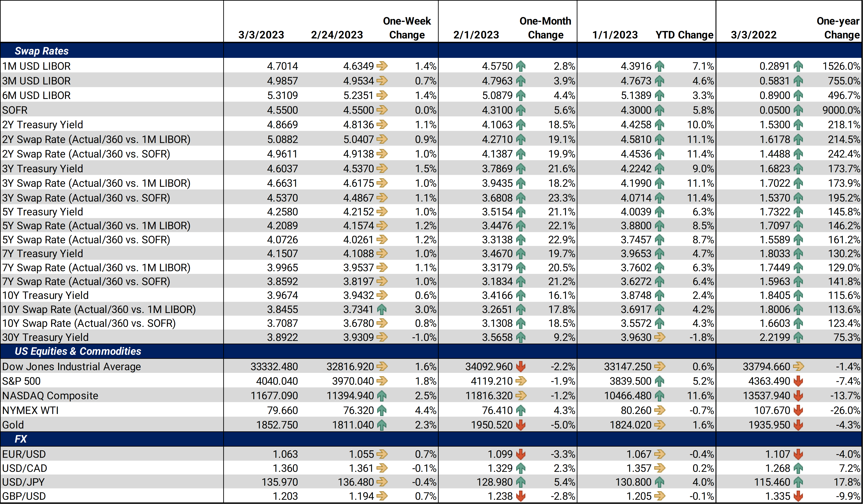Select the SOFR row label
The height and width of the screenshot is (504, 863).
coord(15,110)
